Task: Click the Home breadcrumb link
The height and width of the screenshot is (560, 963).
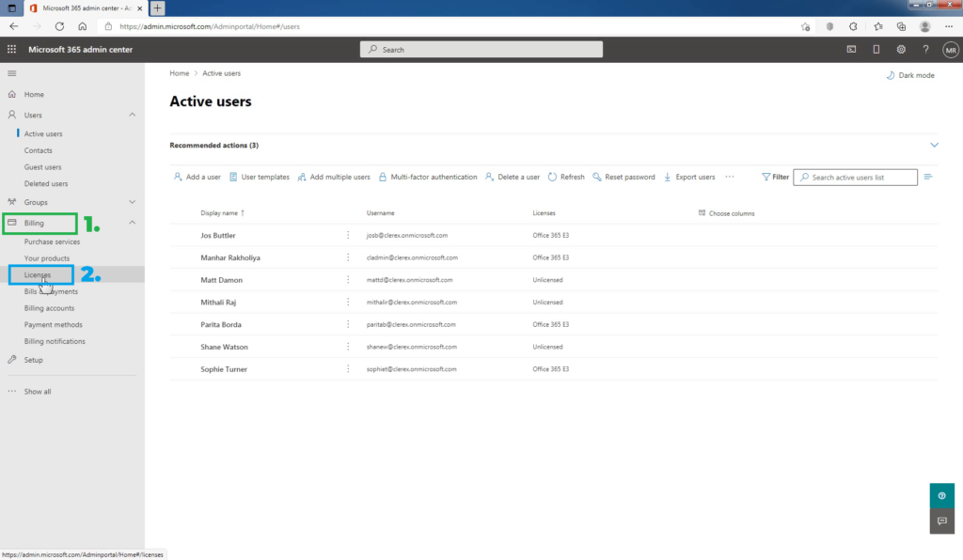Action: point(180,73)
